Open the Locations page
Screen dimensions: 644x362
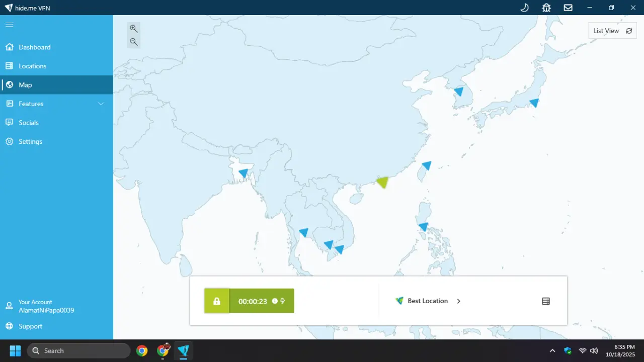pyautogui.click(x=56, y=66)
